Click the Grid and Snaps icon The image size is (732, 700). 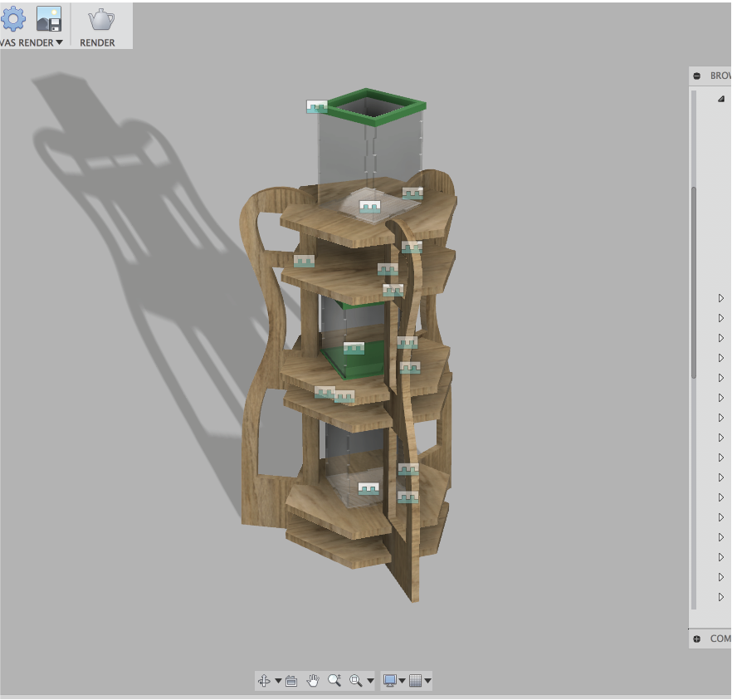pyautogui.click(x=417, y=681)
